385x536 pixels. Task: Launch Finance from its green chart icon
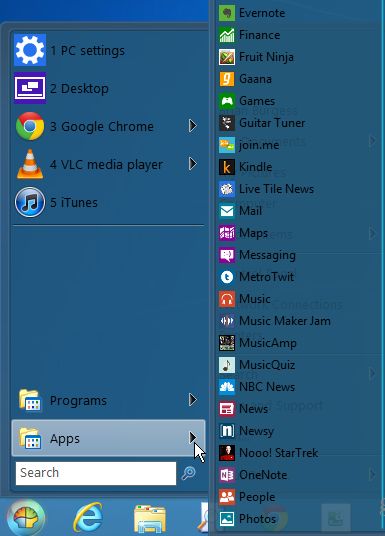[227, 35]
